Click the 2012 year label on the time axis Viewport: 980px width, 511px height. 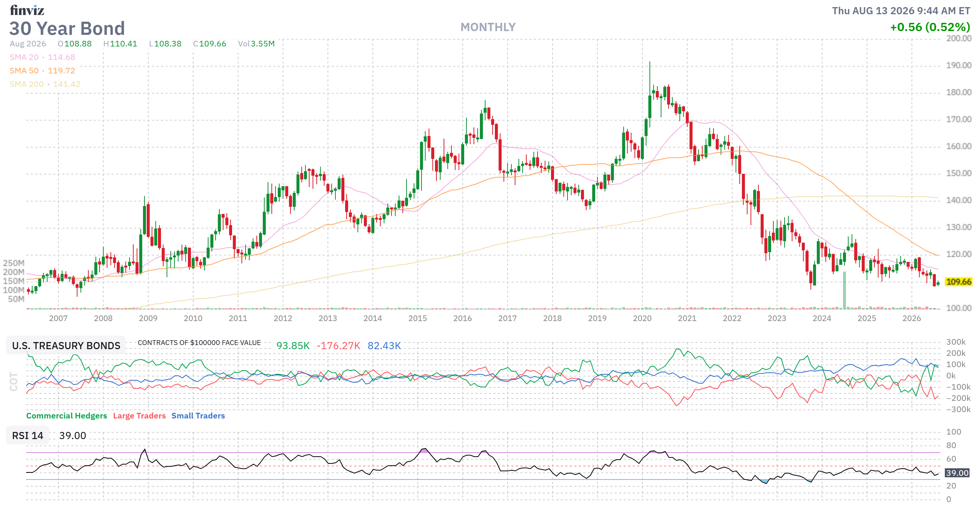point(283,318)
